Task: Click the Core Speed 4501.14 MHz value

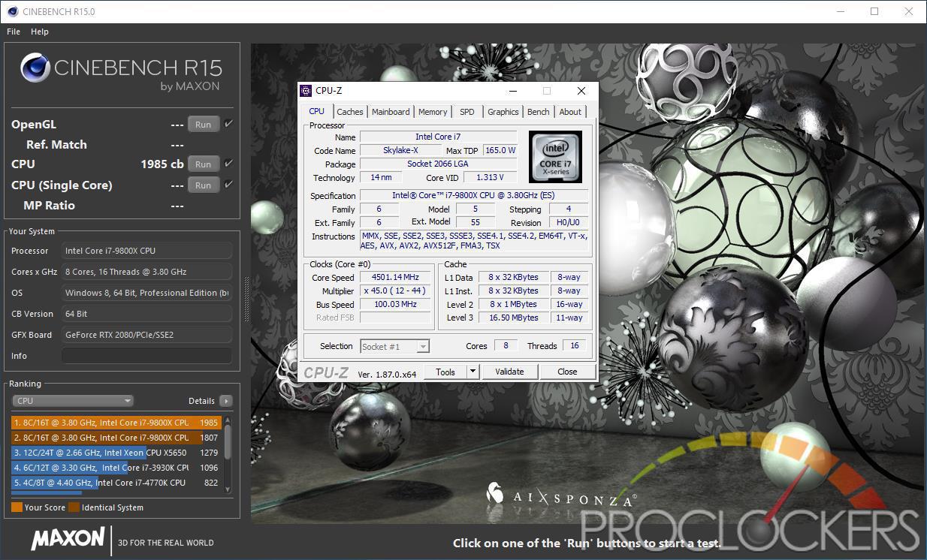Action: (395, 277)
